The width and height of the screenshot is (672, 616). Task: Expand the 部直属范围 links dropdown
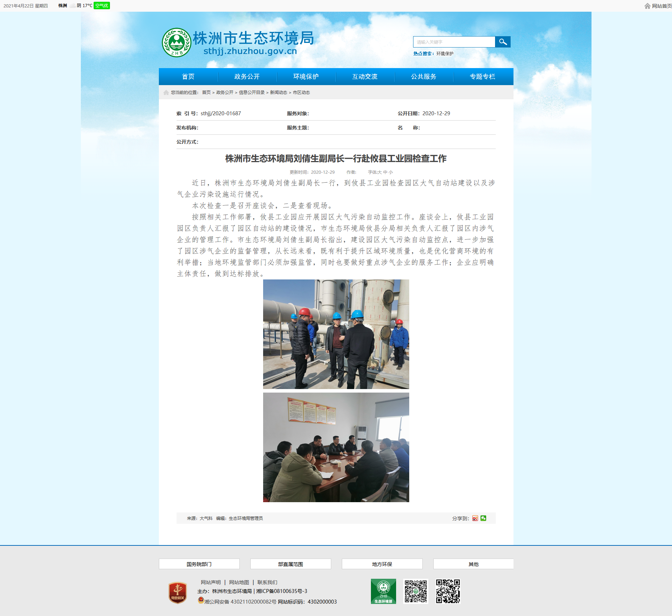[291, 564]
